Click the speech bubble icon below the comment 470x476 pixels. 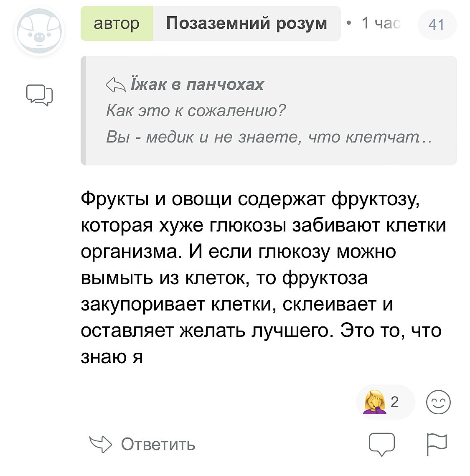click(x=381, y=444)
